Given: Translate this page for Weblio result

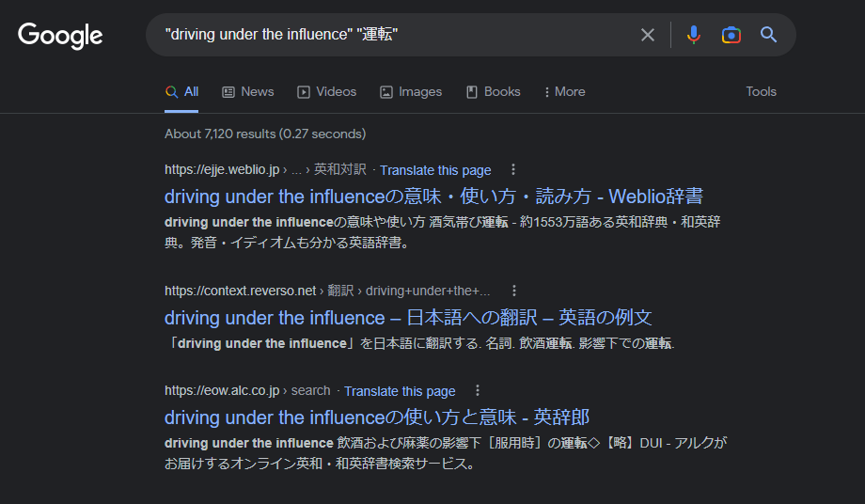Looking at the screenshot, I should click(x=435, y=170).
